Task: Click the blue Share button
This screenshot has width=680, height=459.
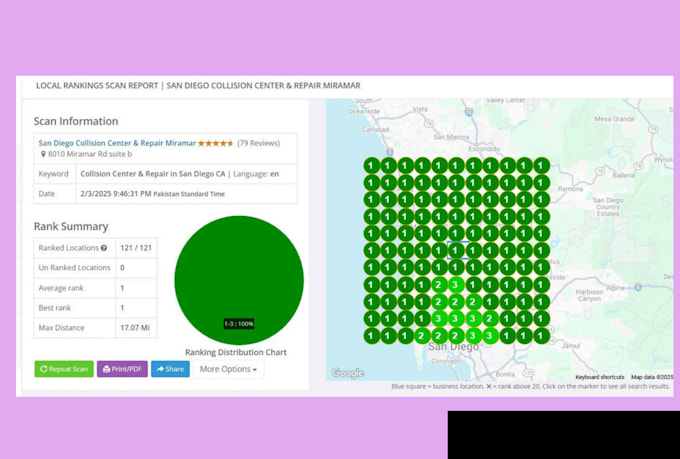Action: click(x=170, y=369)
